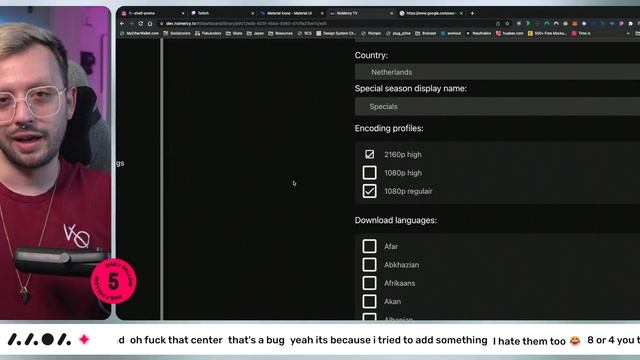Image resolution: width=640 pixels, height=360 pixels.
Task: Uncheck the 1080p regulair encoding profile
Action: tap(369, 191)
